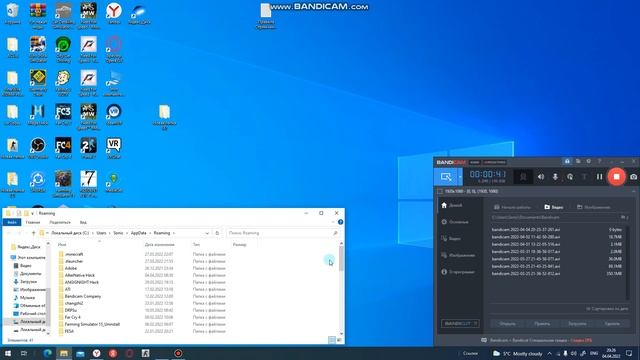
Task: Select the Far Cry 4 folder row
Action: 143,317
